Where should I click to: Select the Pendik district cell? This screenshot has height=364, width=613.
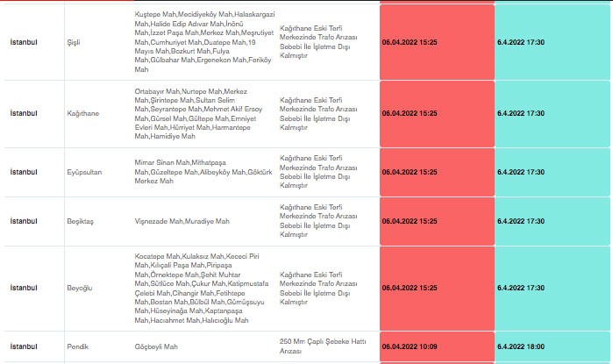(78, 346)
